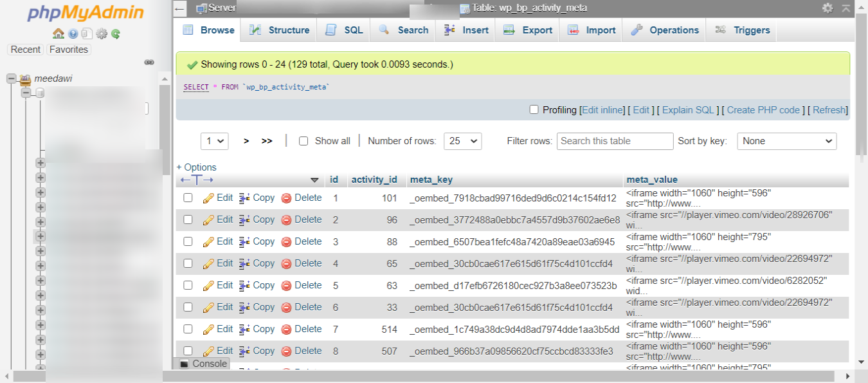This screenshot has height=383, width=868.
Task: Expand the + Options link
Action: point(197,167)
